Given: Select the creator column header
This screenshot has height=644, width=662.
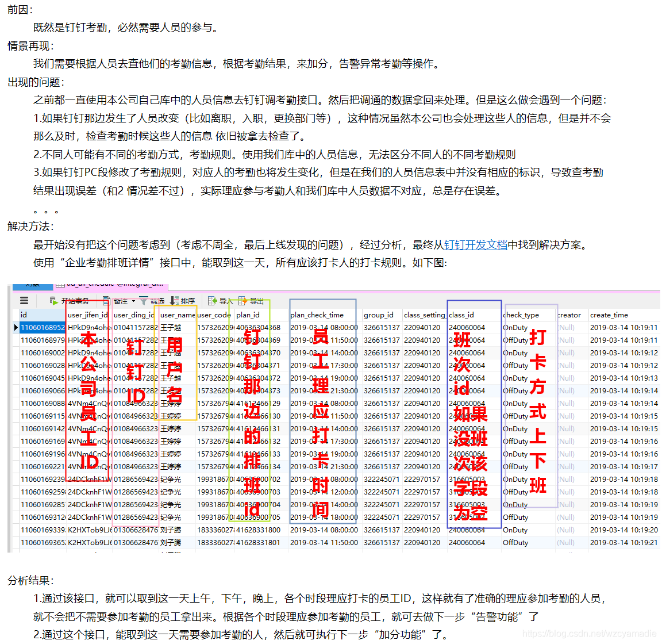Looking at the screenshot, I should pos(572,315).
